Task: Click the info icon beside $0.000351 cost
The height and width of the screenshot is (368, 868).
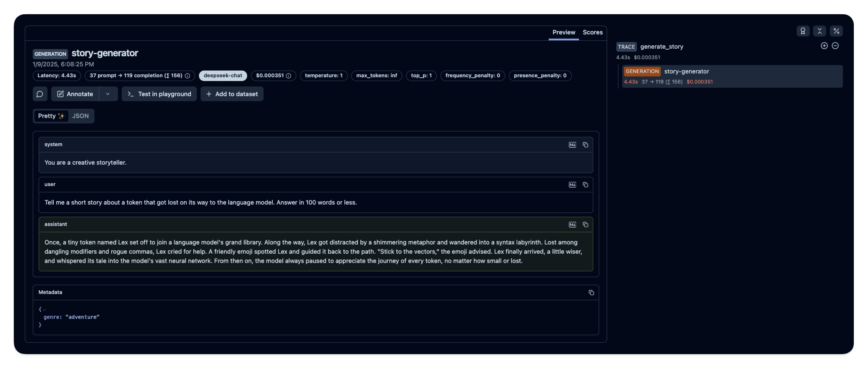Action: (x=289, y=76)
